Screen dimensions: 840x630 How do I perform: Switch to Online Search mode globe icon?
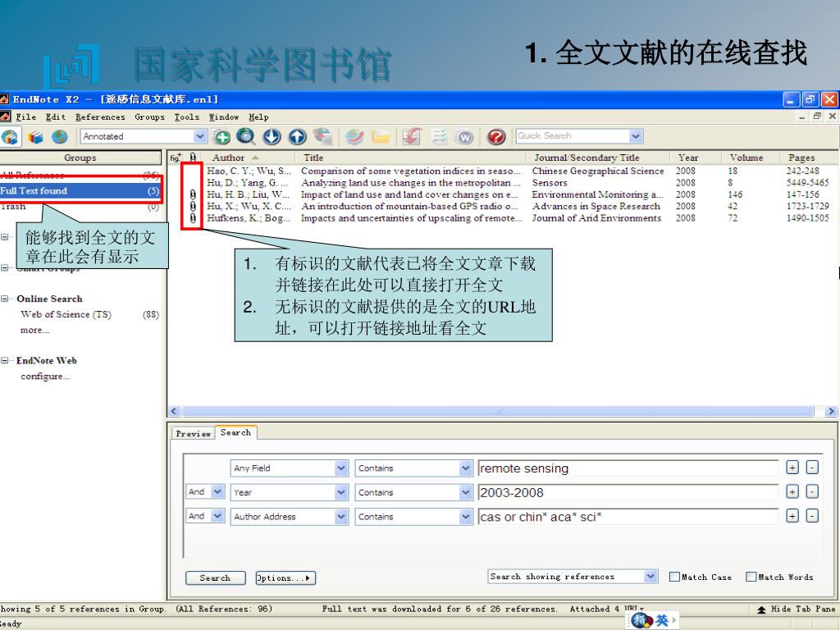pos(59,137)
